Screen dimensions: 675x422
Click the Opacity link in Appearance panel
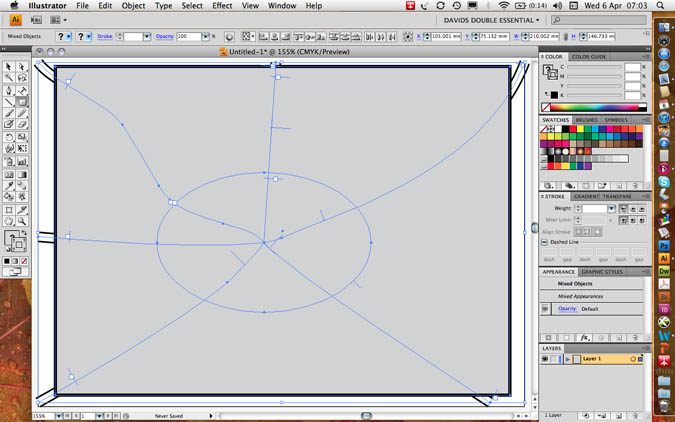[x=568, y=309]
